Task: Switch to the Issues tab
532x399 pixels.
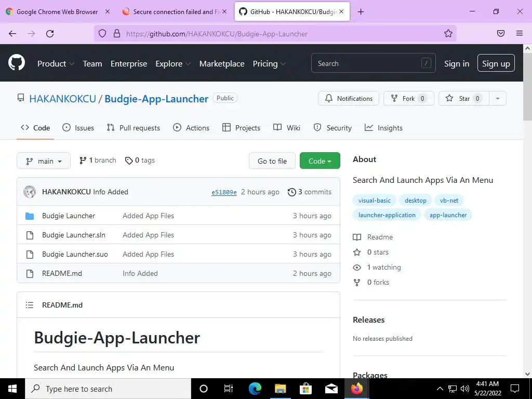Action: point(78,128)
